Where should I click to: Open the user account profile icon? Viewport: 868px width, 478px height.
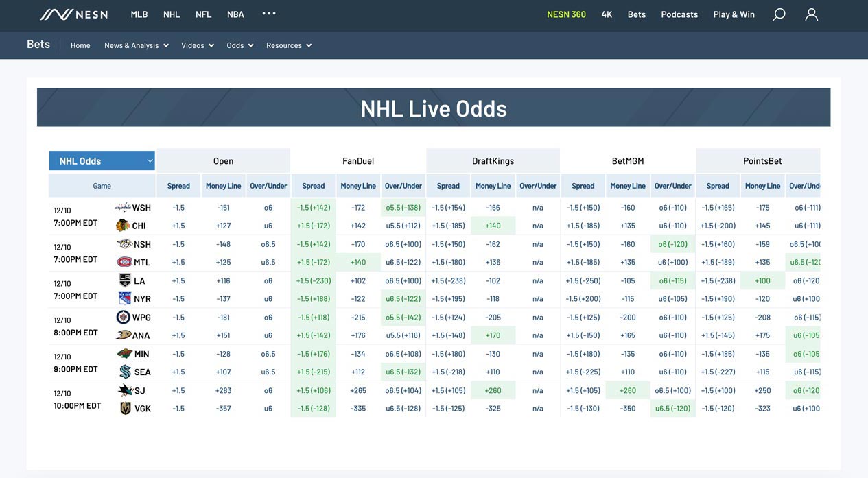811,14
